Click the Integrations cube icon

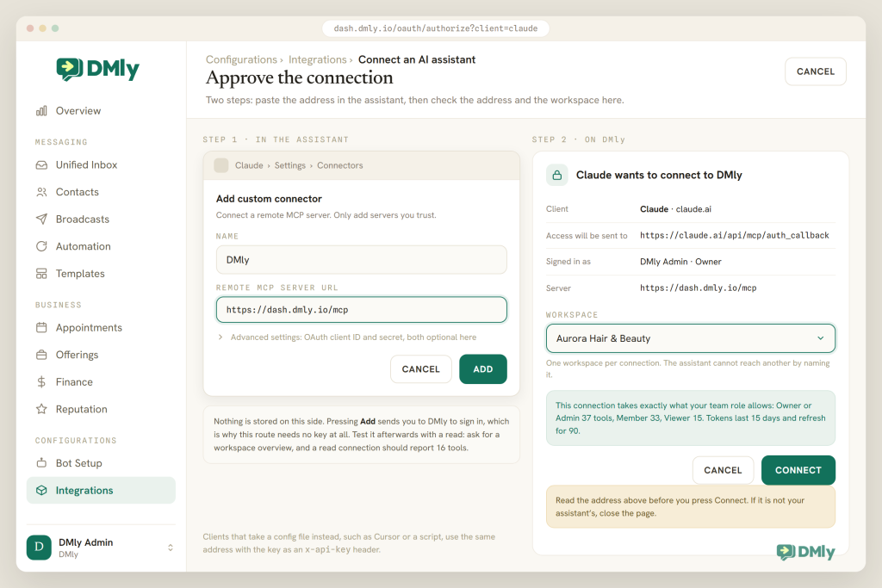[41, 490]
